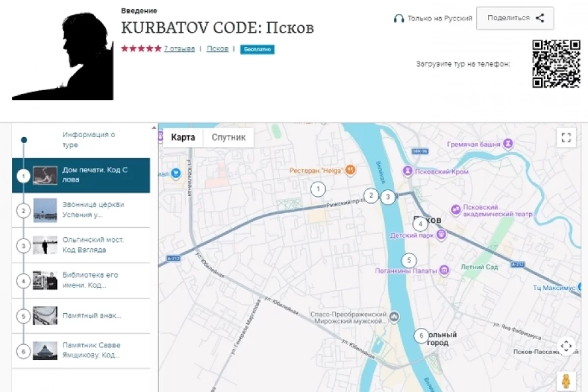Open Информация о туре item
This screenshot has width=588, height=392.
pos(88,140)
